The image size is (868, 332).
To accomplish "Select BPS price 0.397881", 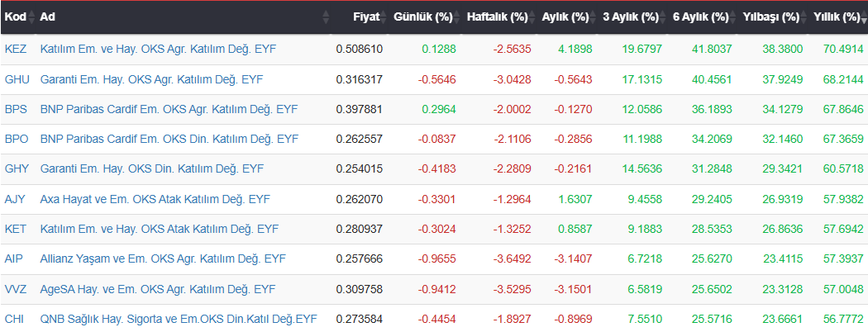I will (x=360, y=109).
